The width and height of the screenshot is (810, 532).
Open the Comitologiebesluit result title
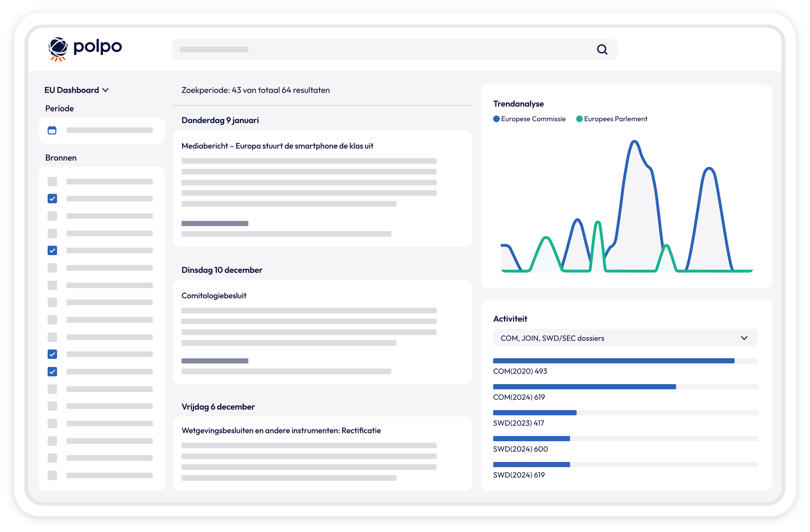pyautogui.click(x=214, y=296)
